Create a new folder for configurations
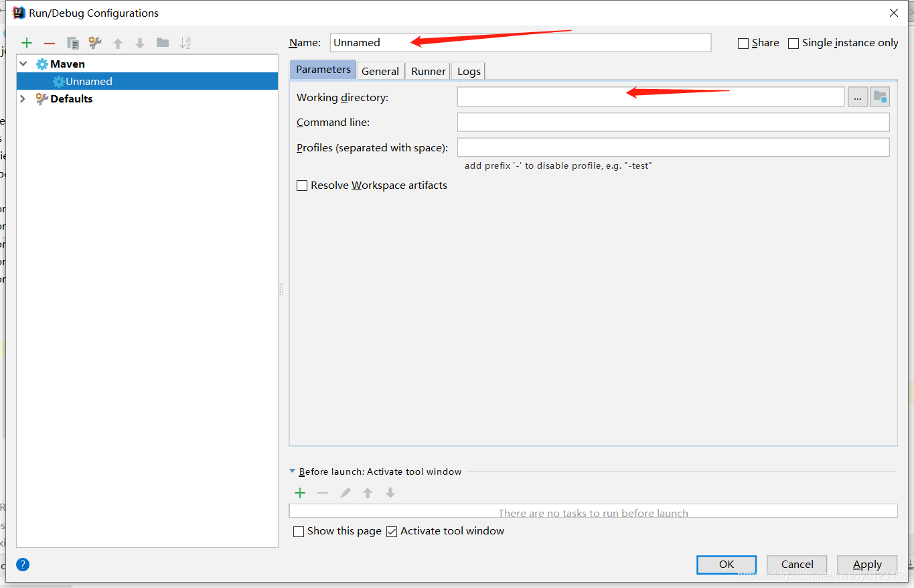 pos(163,43)
